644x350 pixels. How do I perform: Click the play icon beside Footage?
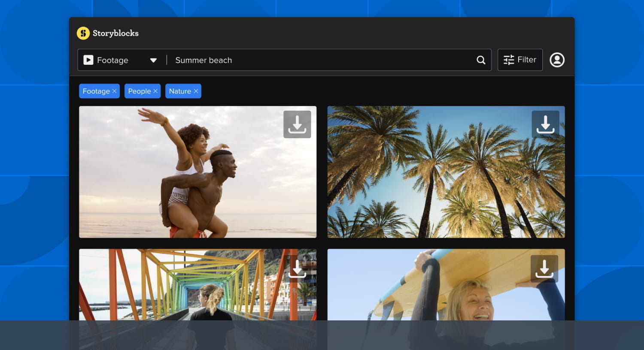click(x=88, y=60)
